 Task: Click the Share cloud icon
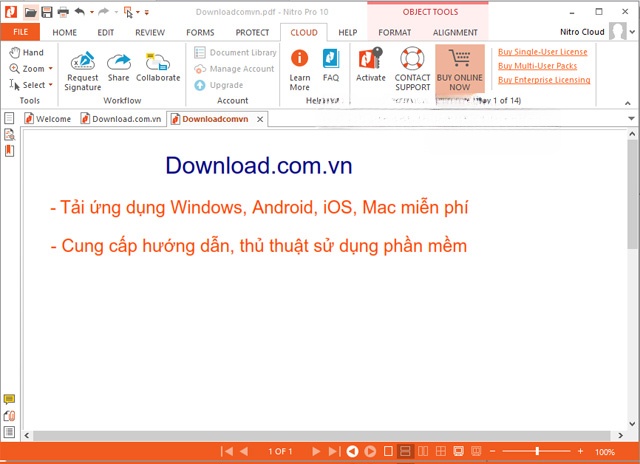[119, 67]
